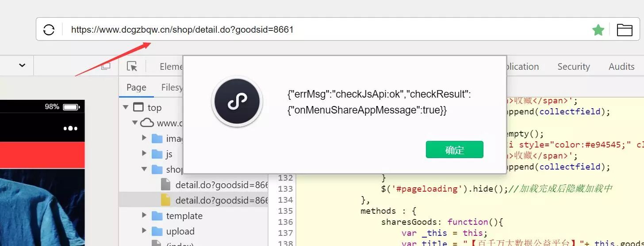Screen dimensions: 644x246
Task: Click the top frame window icon
Action: click(x=138, y=107)
